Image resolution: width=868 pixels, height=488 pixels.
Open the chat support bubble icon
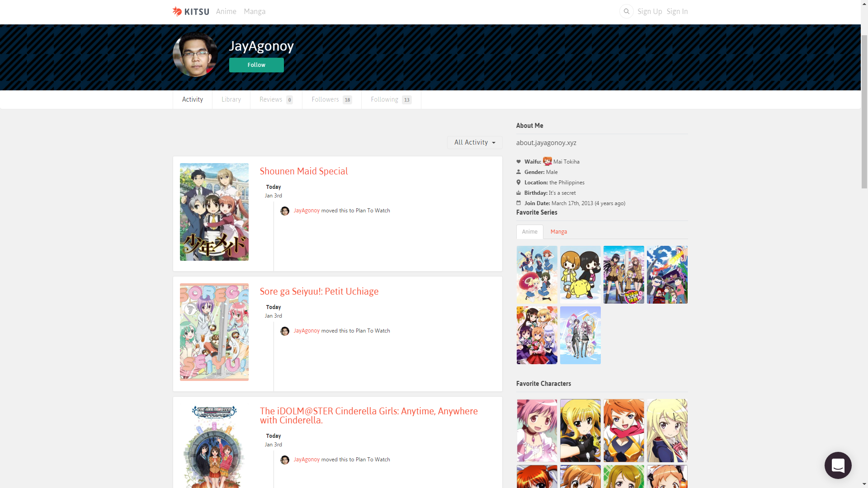(x=838, y=465)
